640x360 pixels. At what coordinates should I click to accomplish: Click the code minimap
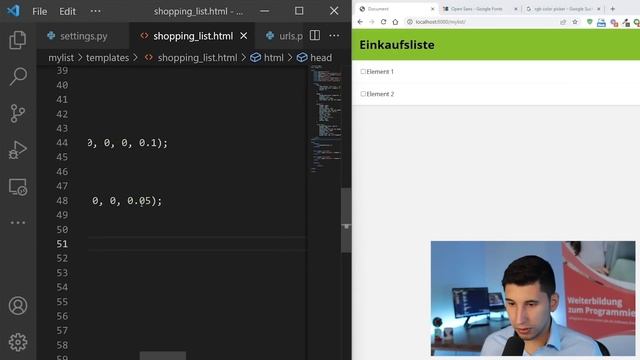(x=325, y=118)
